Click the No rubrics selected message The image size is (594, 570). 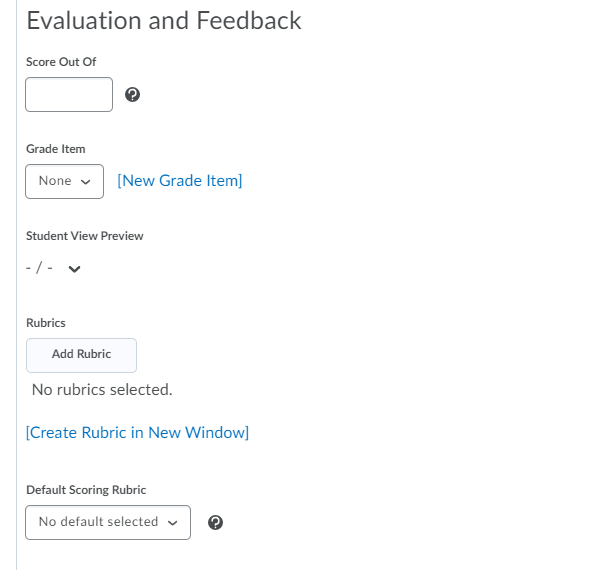pyautogui.click(x=102, y=389)
